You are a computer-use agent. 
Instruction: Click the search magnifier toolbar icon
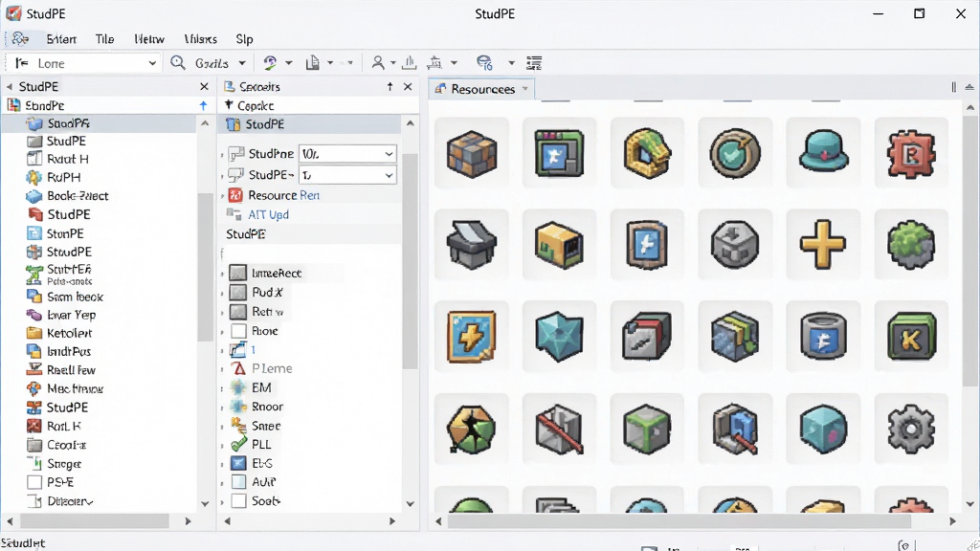pos(178,62)
